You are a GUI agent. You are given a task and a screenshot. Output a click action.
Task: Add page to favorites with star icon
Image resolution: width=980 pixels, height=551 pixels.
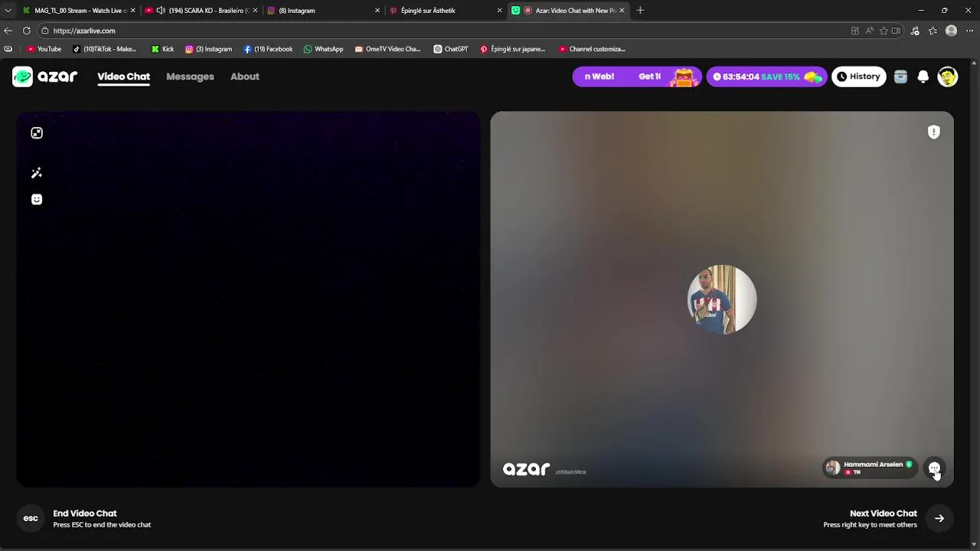pos(884,31)
